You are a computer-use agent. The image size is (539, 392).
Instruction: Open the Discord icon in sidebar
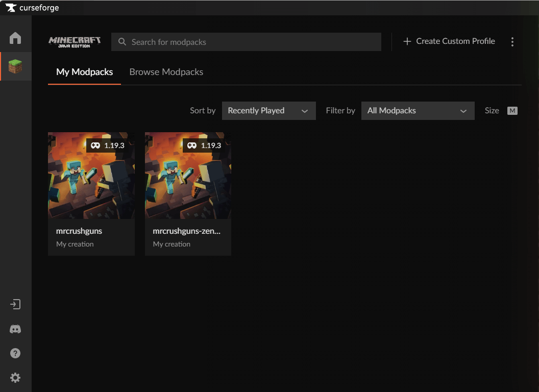click(x=15, y=329)
